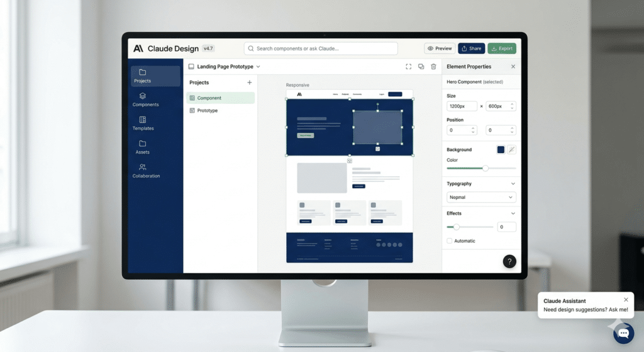Viewport: 644px width, 352px height.
Task: Click the page icon beside Landing Page Prototype
Action: (191, 67)
